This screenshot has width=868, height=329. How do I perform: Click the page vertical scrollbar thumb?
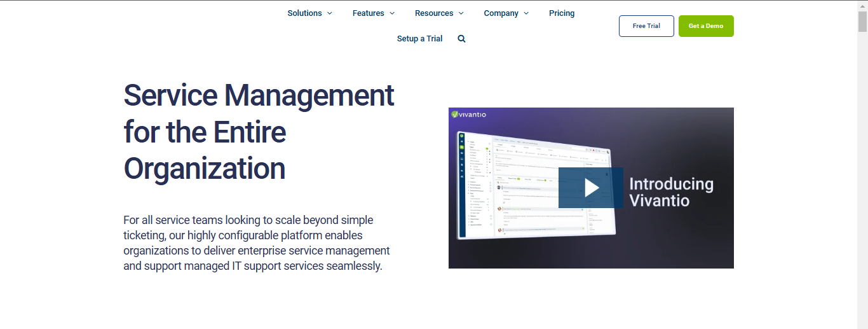click(x=862, y=21)
